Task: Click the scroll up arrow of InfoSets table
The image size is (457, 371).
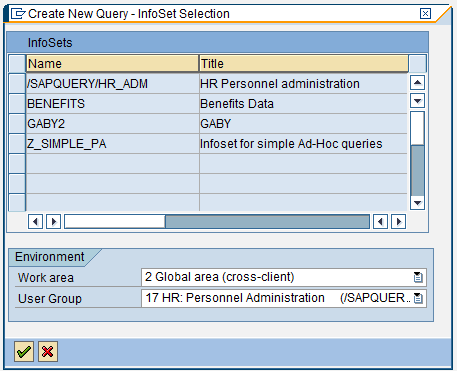Action: pos(417,82)
